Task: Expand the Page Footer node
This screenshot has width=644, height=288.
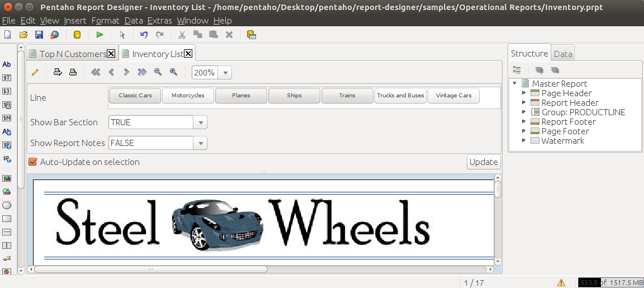Action: pyautogui.click(x=524, y=131)
